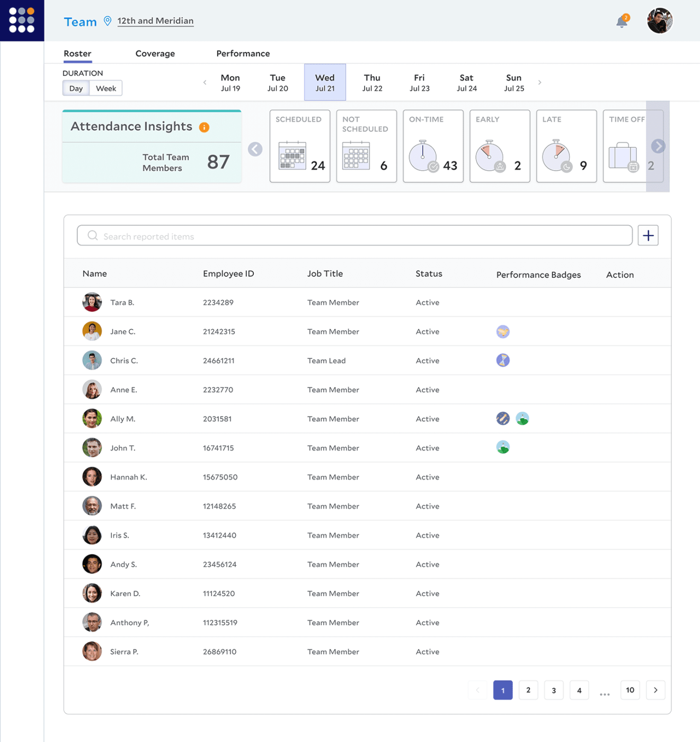This screenshot has height=742, width=700.
Task: Click the Early card count of 2
Action: 517,165
